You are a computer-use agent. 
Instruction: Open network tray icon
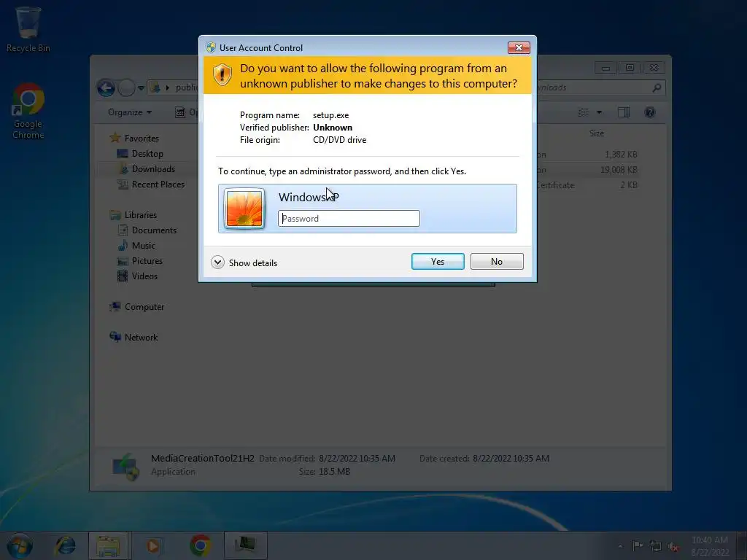tap(656, 546)
